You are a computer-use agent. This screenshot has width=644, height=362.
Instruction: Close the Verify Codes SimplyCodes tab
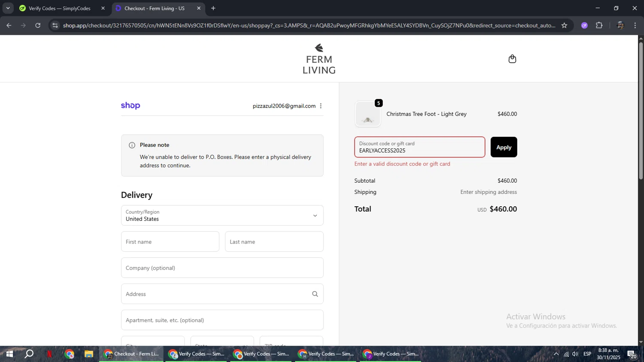click(103, 8)
